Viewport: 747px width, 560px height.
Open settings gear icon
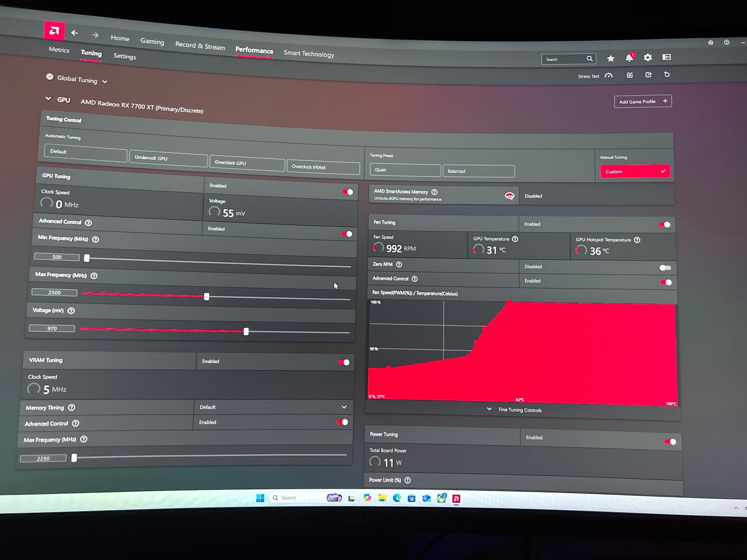tap(648, 57)
